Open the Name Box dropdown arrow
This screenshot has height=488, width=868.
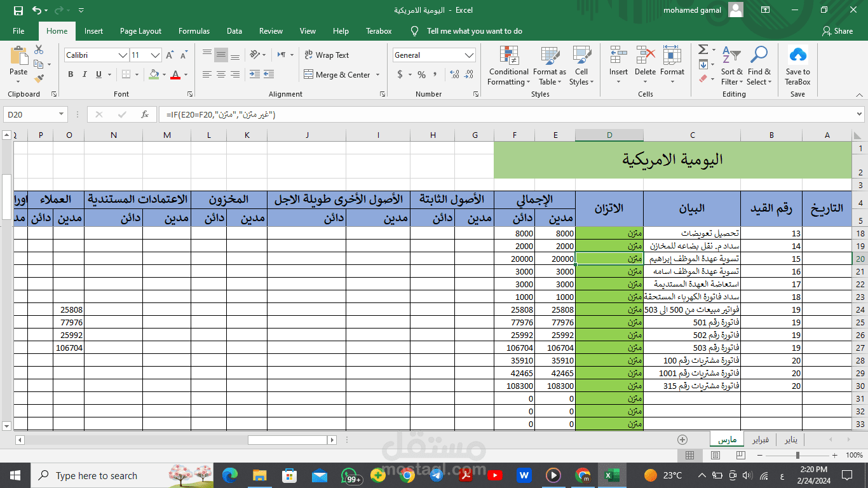tap(62, 114)
